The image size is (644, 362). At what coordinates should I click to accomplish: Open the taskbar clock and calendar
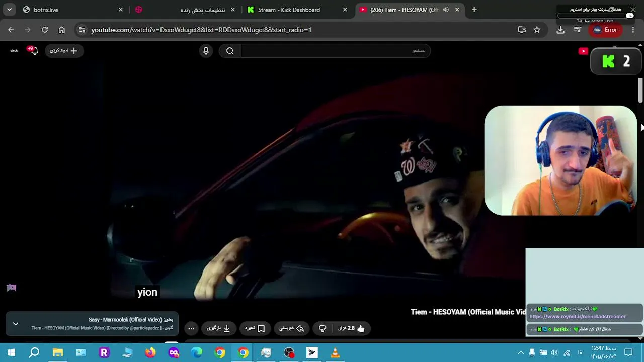tap(604, 352)
